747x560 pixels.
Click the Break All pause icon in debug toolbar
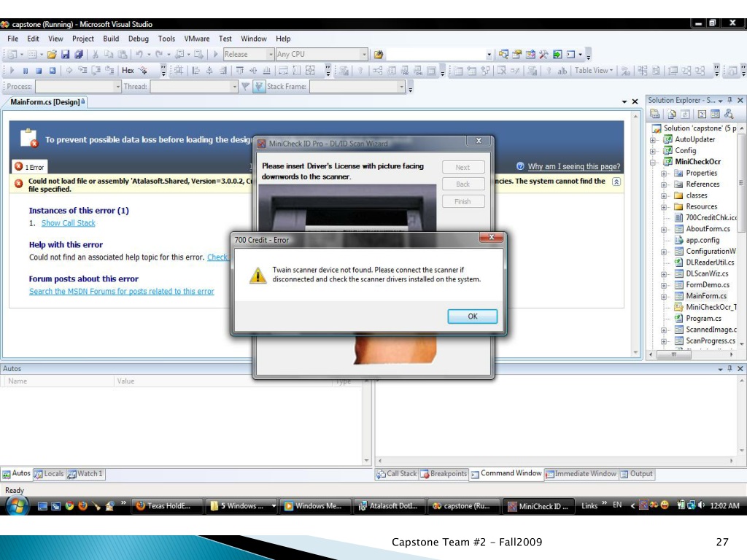point(26,71)
